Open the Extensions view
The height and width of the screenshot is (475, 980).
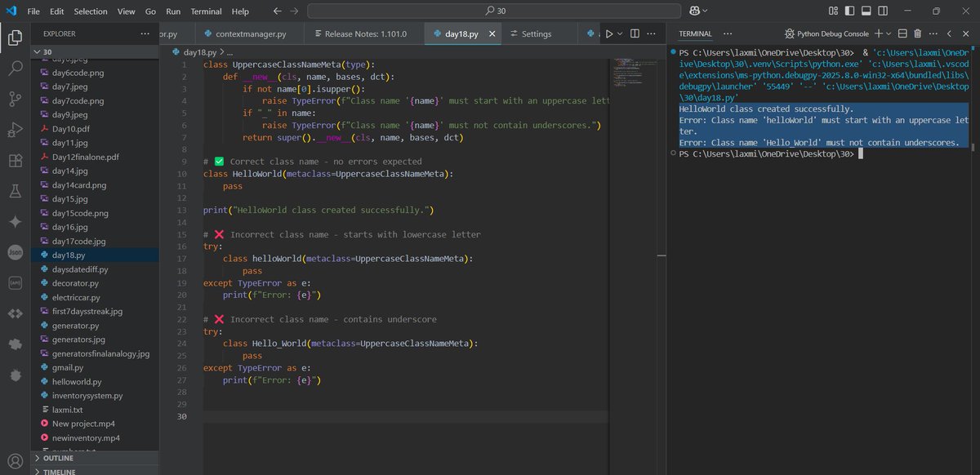pyautogui.click(x=15, y=161)
